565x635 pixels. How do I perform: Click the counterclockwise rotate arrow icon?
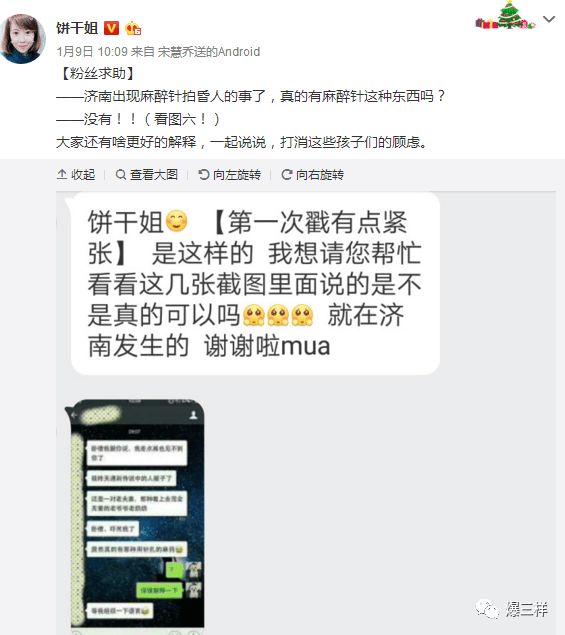coord(204,175)
